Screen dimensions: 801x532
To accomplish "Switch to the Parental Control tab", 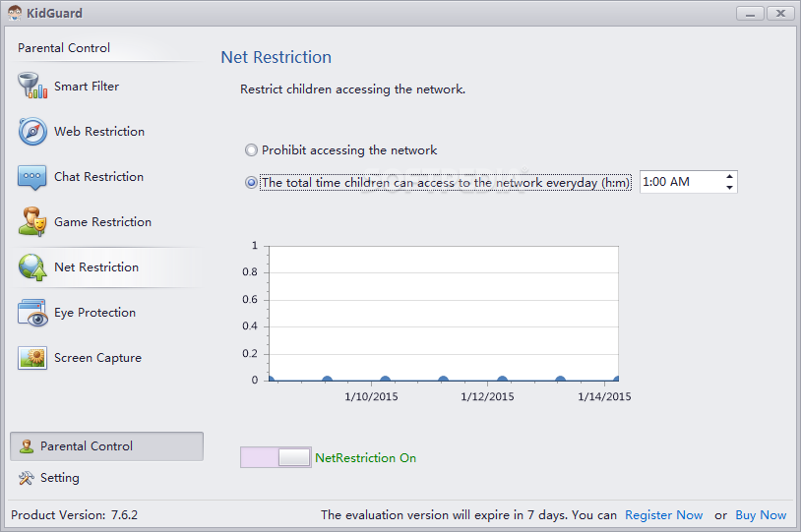I will (x=106, y=446).
